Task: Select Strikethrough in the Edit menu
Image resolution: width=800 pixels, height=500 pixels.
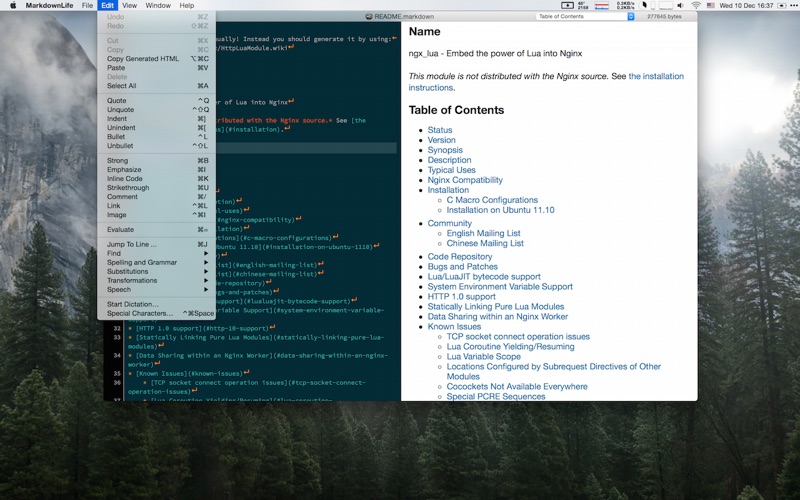Action: point(128,187)
